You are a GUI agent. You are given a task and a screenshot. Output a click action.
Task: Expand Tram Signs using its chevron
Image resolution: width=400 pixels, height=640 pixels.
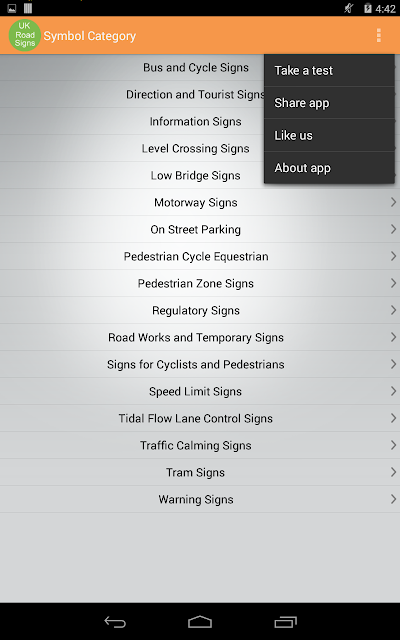tap(393, 472)
